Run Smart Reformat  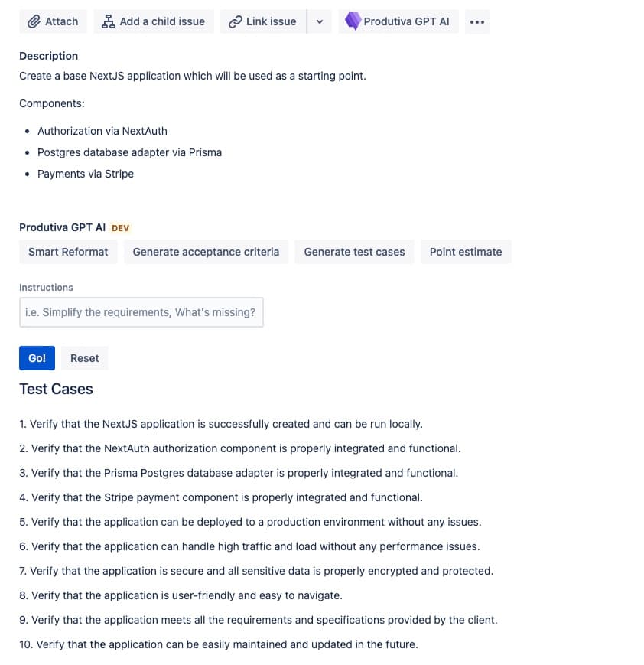click(x=68, y=251)
